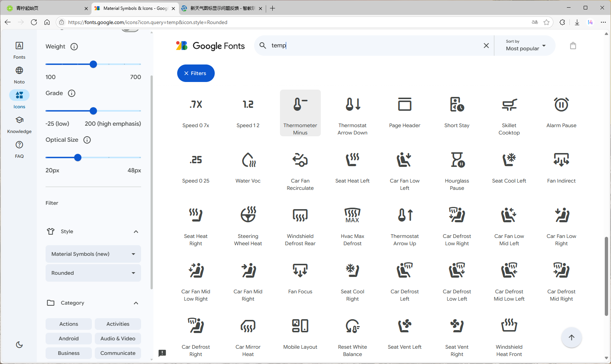Select the Seat Cool Right icon
This screenshot has height=364, width=611.
click(x=352, y=279)
